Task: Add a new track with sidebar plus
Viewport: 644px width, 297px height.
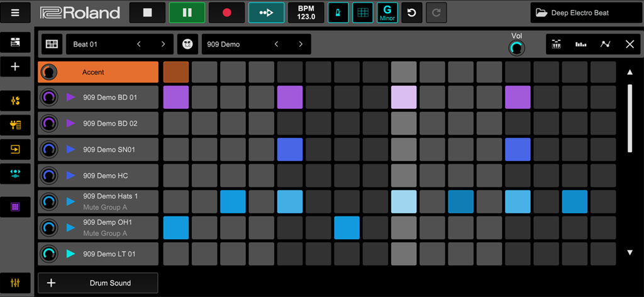Action: 15,67
